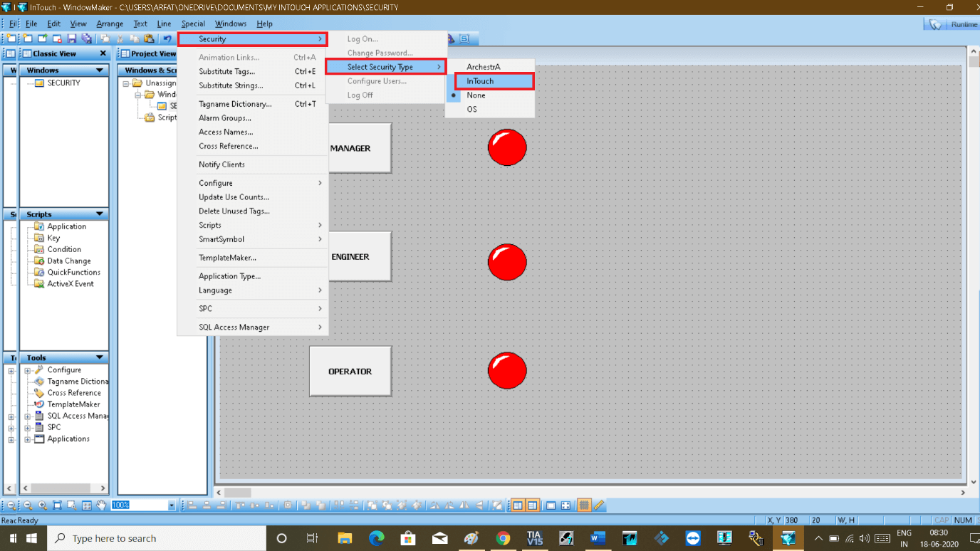
Task: Click the Save window toolbar icon
Action: (72, 38)
